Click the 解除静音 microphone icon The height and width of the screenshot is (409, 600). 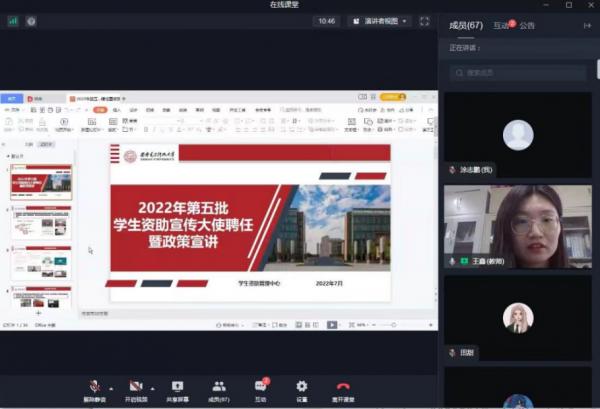coord(94,386)
